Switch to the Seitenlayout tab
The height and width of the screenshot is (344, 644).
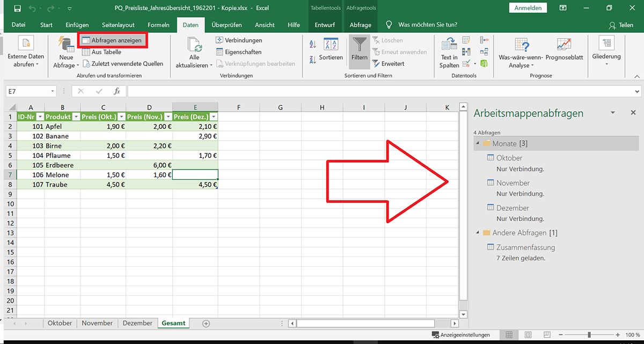click(x=118, y=25)
